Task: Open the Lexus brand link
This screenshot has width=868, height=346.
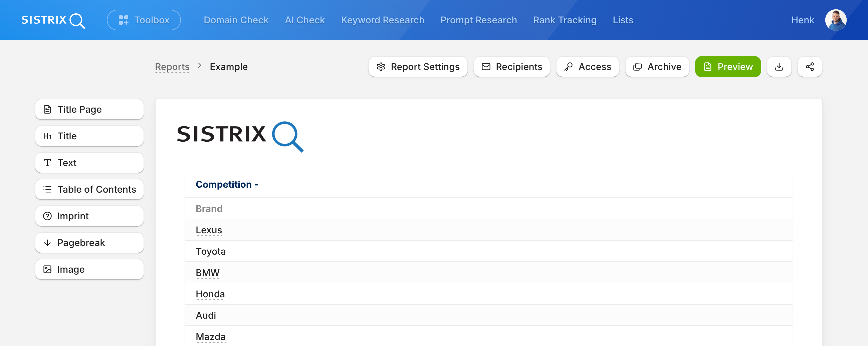Action: click(x=209, y=230)
